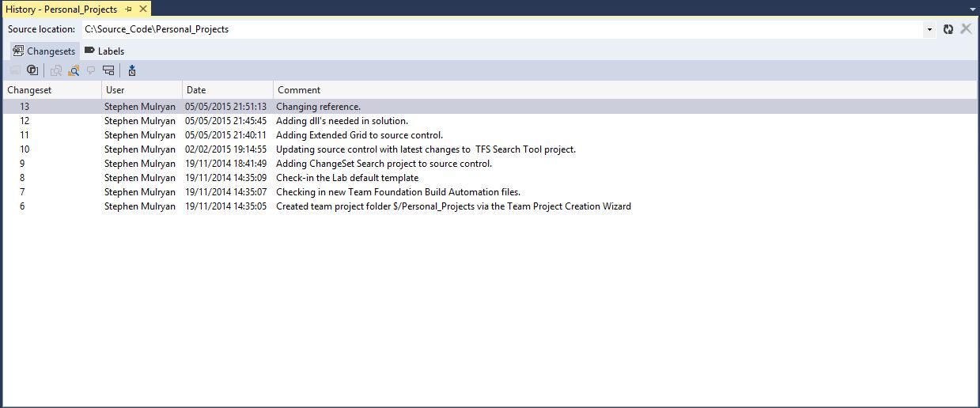Click the Compare toolbar icon

(x=56, y=70)
